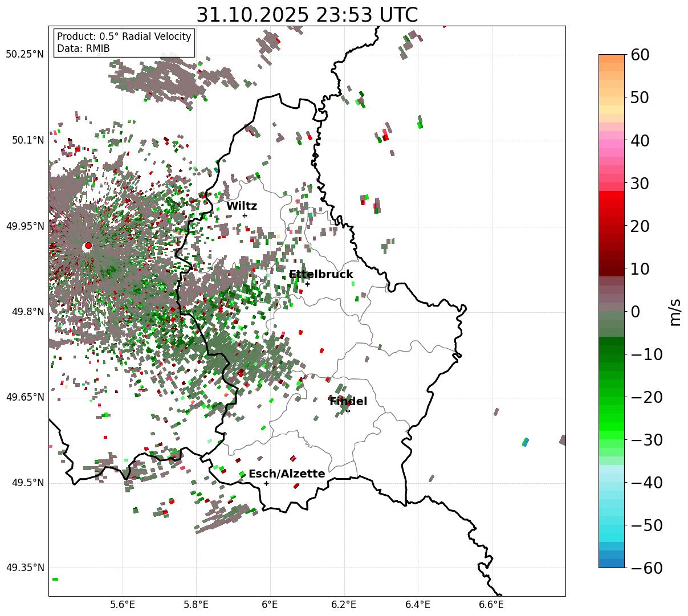This screenshot has width=688, height=616.
Task: Click the 50 tick on colorbar
Action: tap(640, 97)
